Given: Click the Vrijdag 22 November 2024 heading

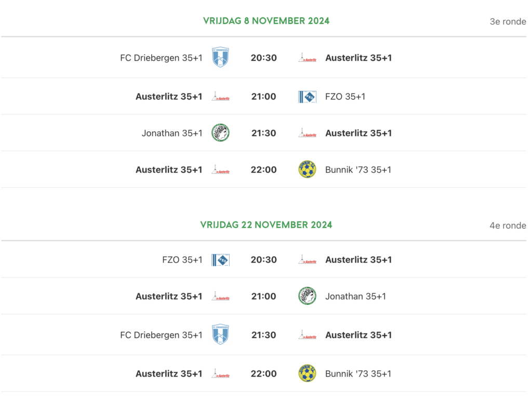Looking at the screenshot, I should coord(266,225).
